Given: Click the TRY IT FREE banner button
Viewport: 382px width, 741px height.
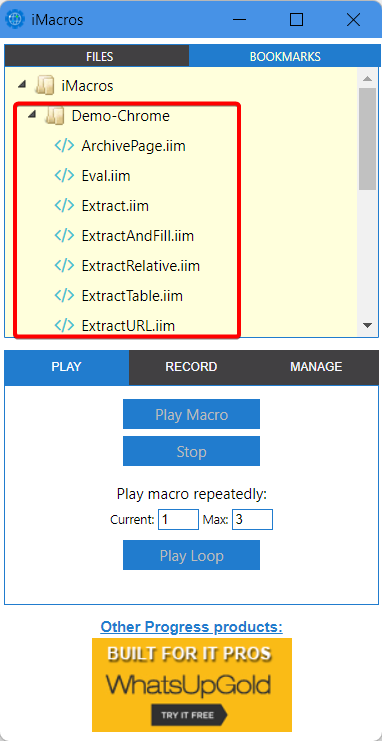Looking at the screenshot, I should (189, 715).
